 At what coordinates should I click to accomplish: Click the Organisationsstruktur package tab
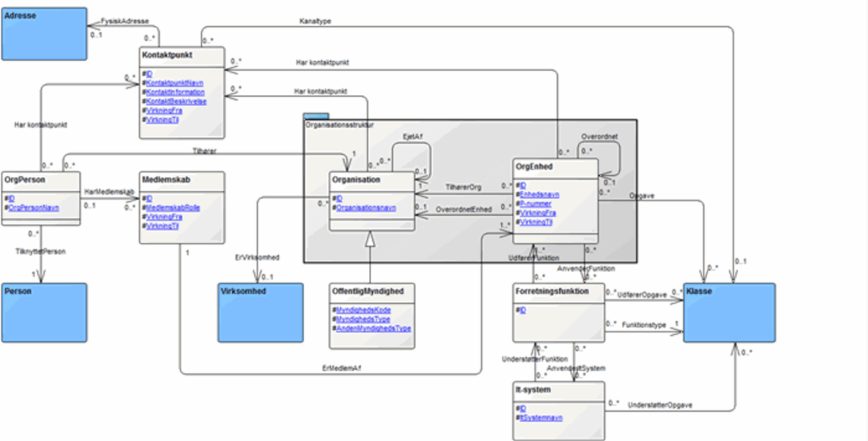(316, 115)
